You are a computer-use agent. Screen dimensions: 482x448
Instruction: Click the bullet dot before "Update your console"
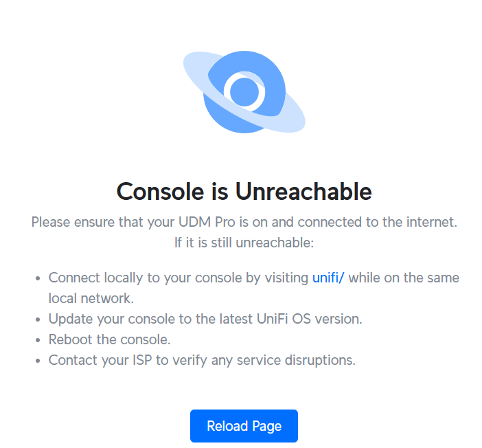[38, 320]
